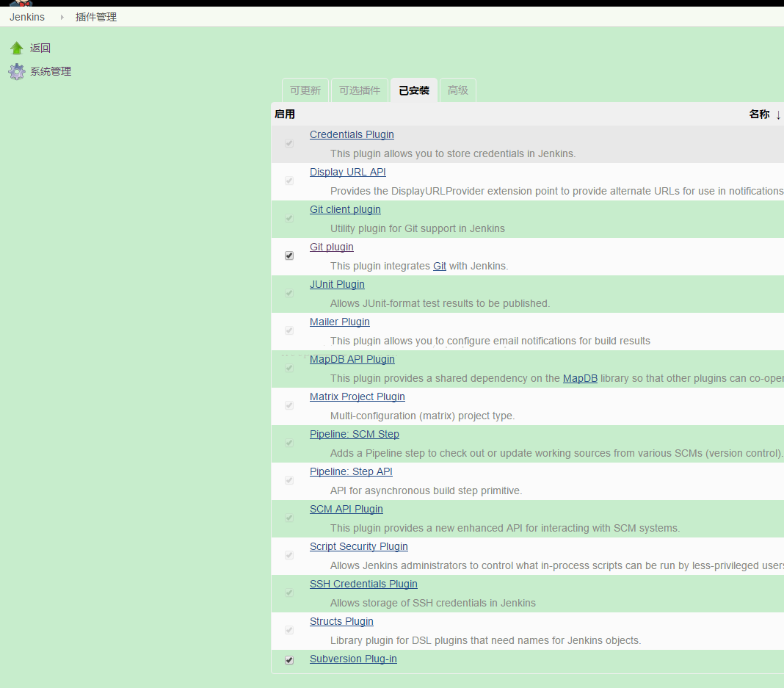Open the Credentials Plugin link
Viewport: 784px width, 688px height.
pyautogui.click(x=352, y=134)
